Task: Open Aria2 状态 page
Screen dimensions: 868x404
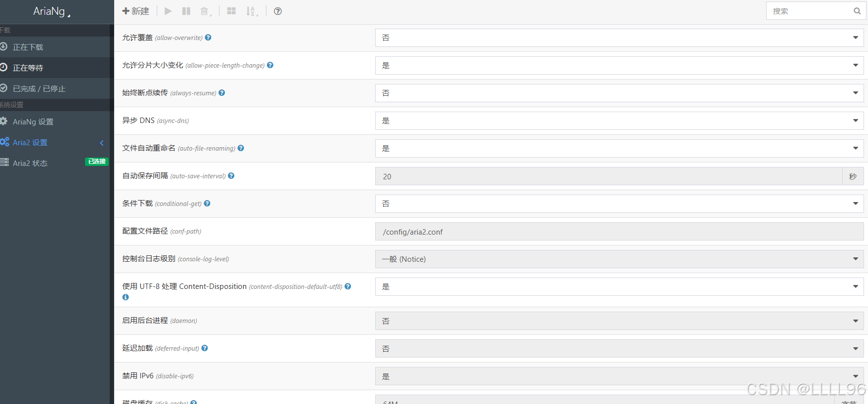Action: pos(54,163)
